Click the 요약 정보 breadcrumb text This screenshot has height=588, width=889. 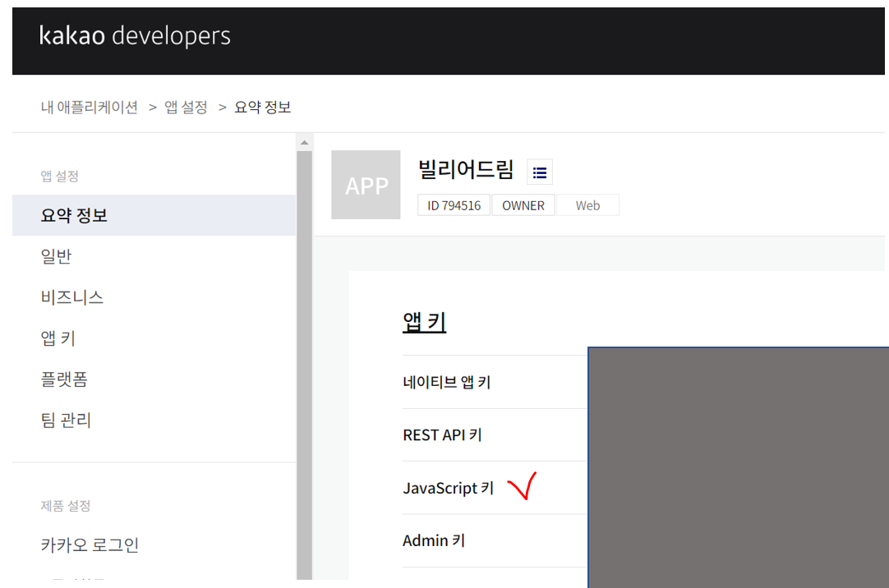pos(262,107)
